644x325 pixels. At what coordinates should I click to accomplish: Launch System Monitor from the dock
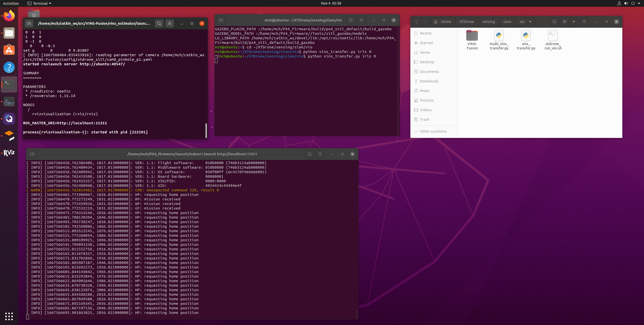point(9,102)
